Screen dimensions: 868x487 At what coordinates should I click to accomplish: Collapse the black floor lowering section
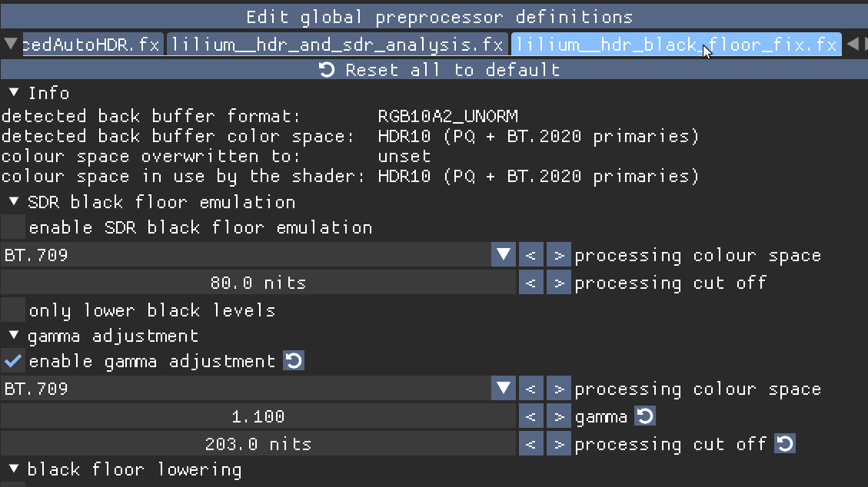coord(14,469)
